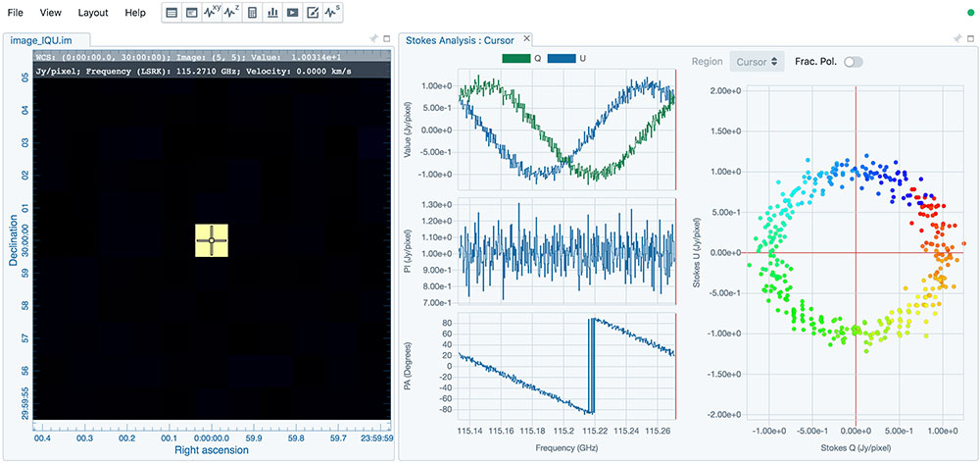Toggle the Frac. Pol. switch
This screenshot has height=463, width=980.
(854, 62)
